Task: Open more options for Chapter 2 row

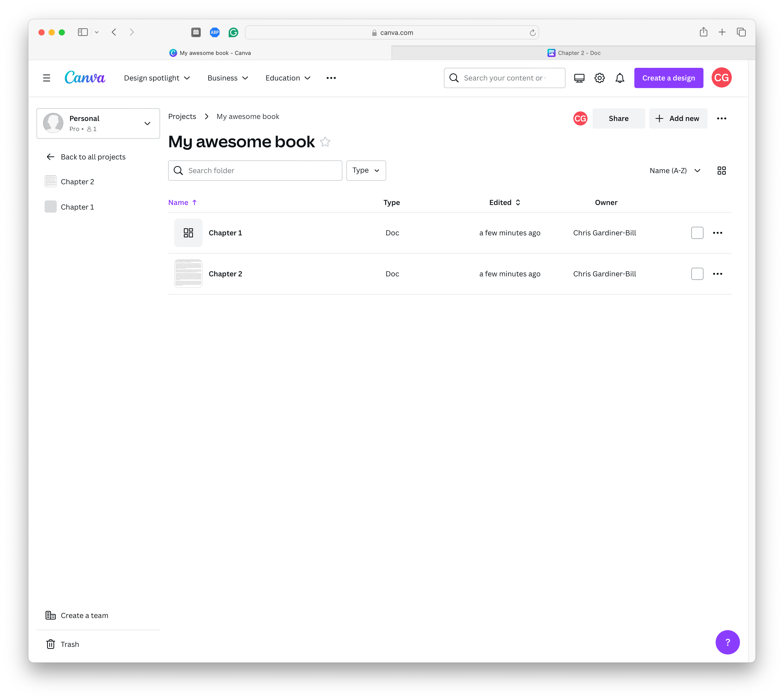Action: pos(717,274)
